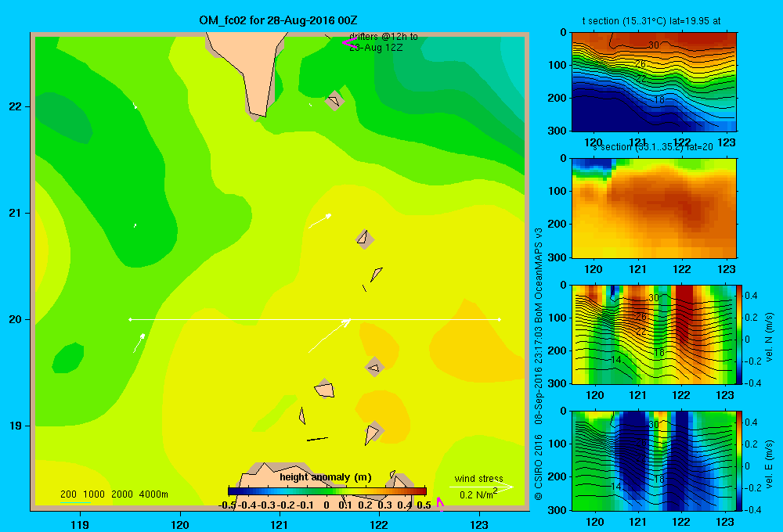Open the vel. N velocity section plot
The height and width of the screenshot is (532, 783).
[654, 334]
